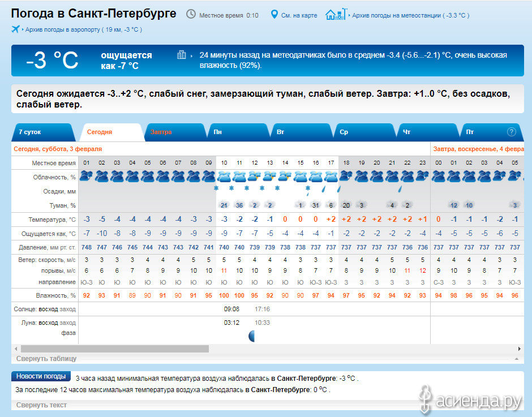
Task: Open the Чт forecast tab
Action: pyautogui.click(x=427, y=132)
